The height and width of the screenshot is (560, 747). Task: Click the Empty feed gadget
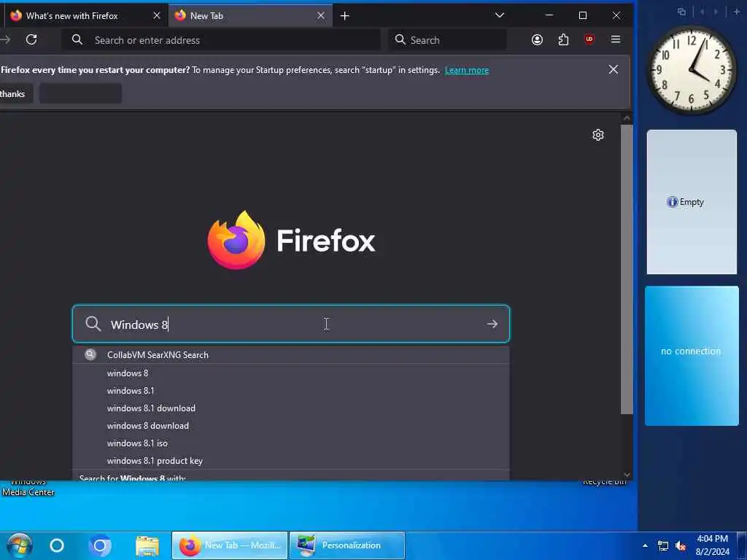coord(692,202)
